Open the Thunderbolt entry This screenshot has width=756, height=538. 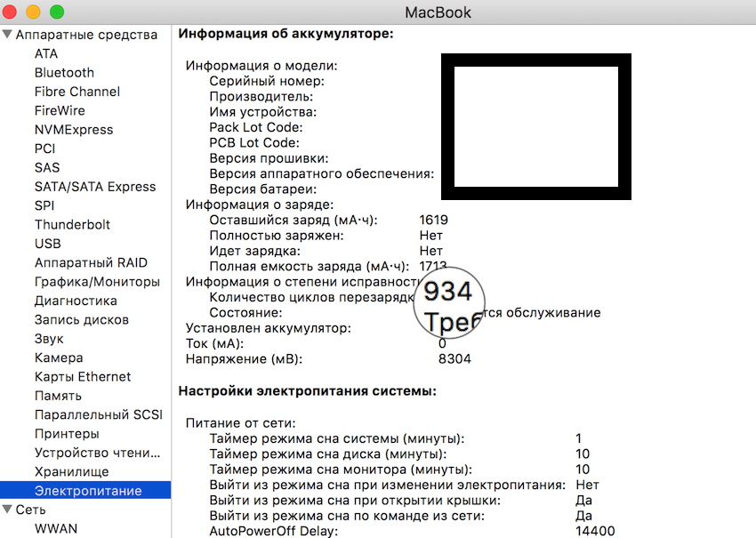point(72,225)
